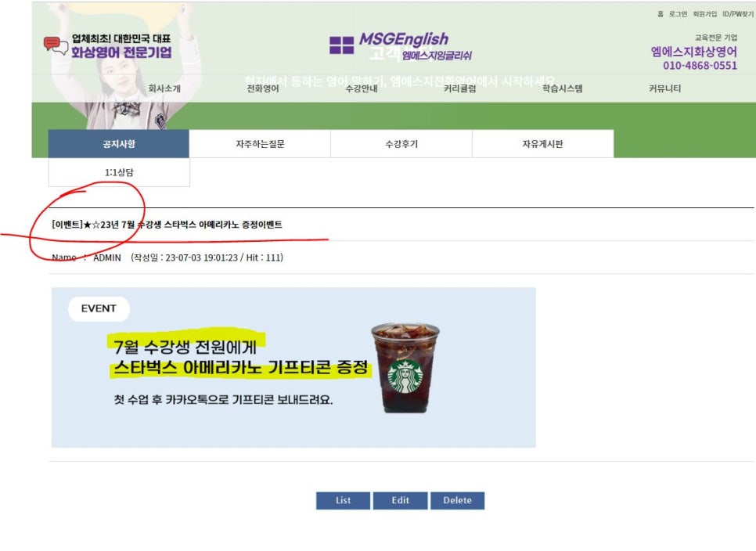Screen dimensions: 756x551
Task: Open the 회원가입 sign-up link
Action: pyautogui.click(x=705, y=14)
